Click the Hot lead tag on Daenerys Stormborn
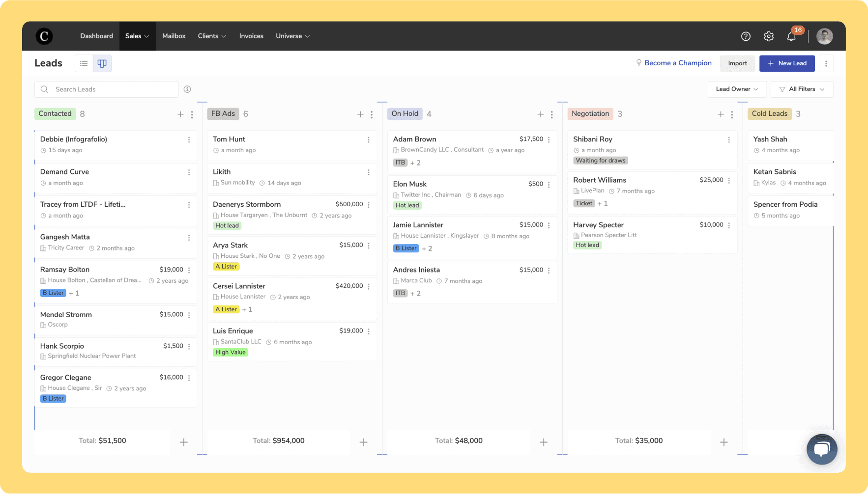 click(227, 226)
